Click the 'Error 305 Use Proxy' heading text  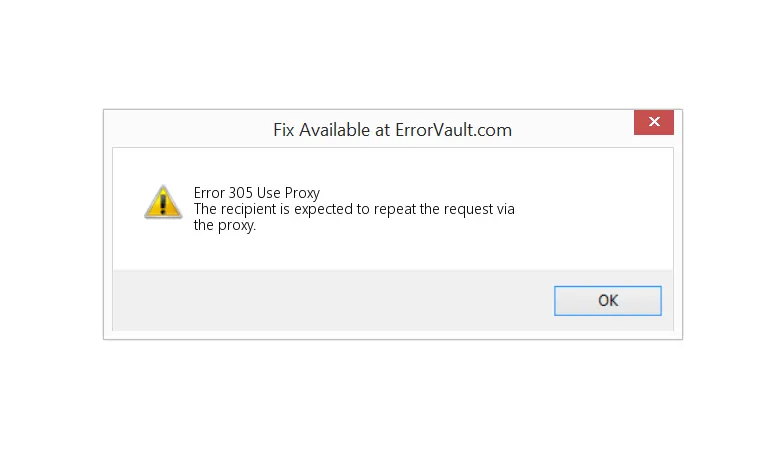pos(257,192)
